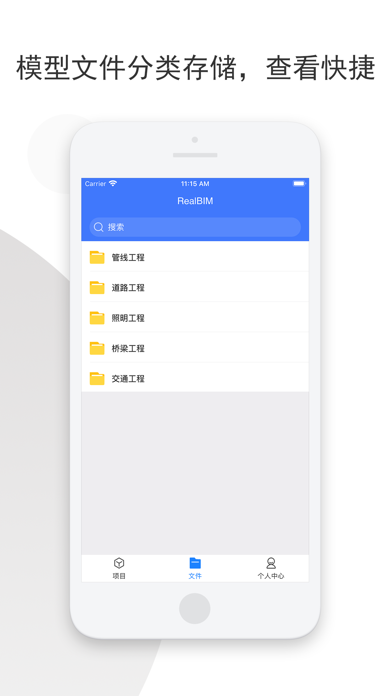Switch to the 文件 tab label

(195, 576)
